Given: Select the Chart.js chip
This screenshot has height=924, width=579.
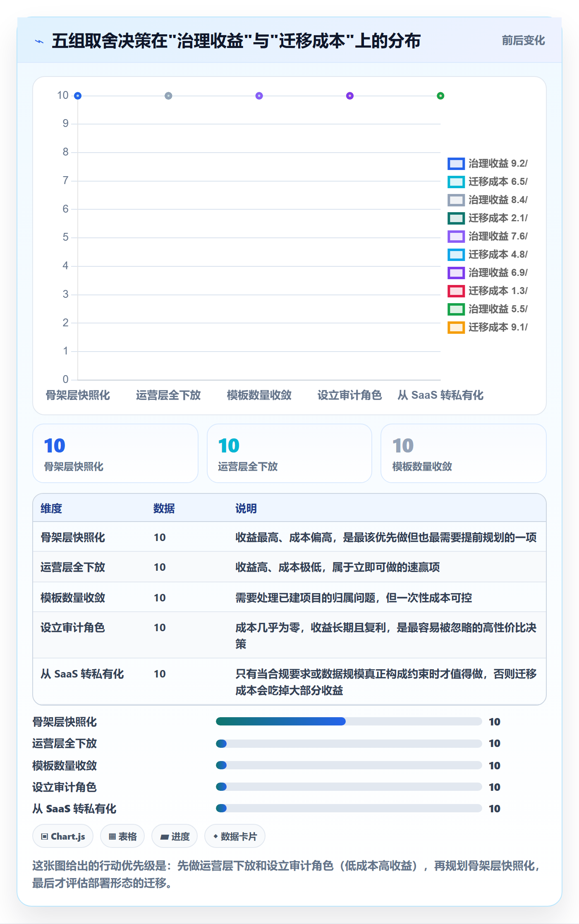Looking at the screenshot, I should 63,836.
